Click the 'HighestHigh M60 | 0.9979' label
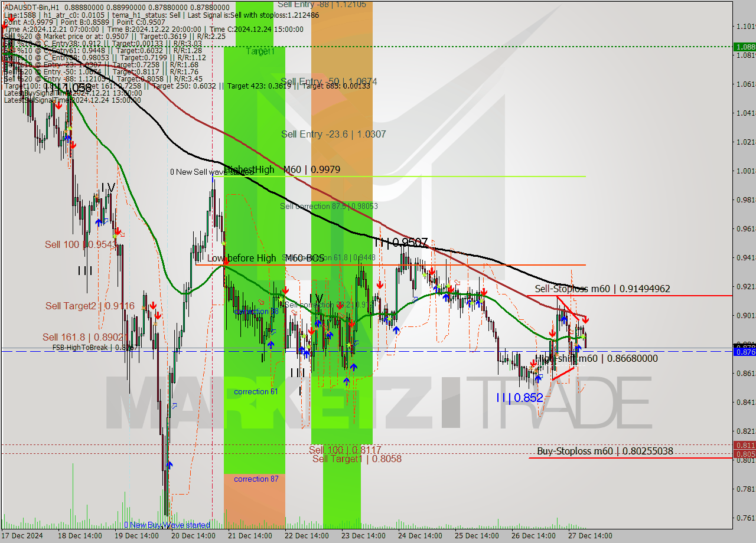 pos(282,170)
